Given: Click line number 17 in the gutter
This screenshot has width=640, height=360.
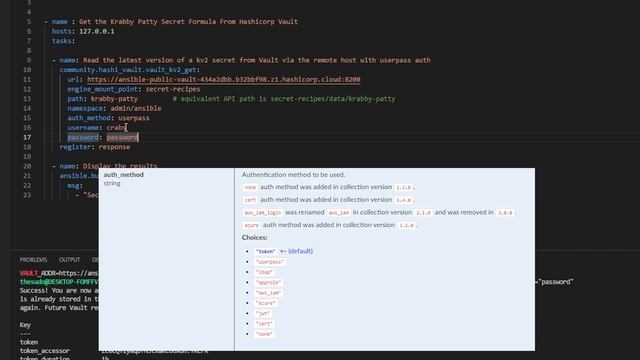Looking at the screenshot, I should 27,137.
